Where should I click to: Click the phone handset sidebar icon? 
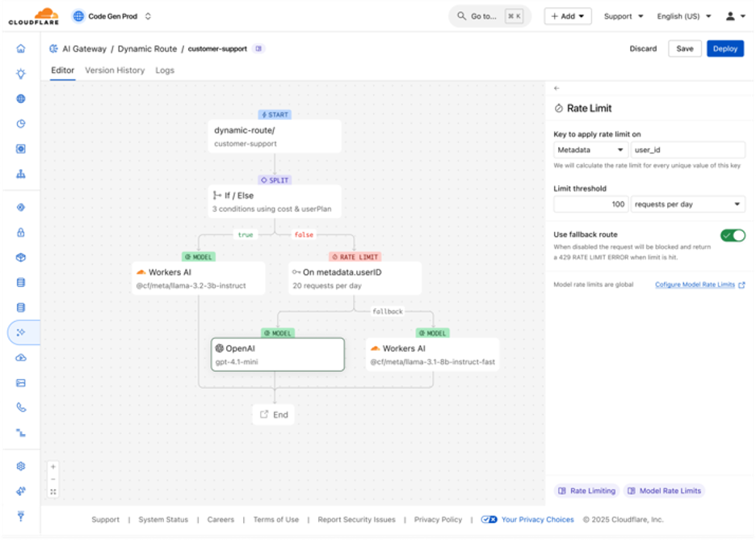coord(21,407)
